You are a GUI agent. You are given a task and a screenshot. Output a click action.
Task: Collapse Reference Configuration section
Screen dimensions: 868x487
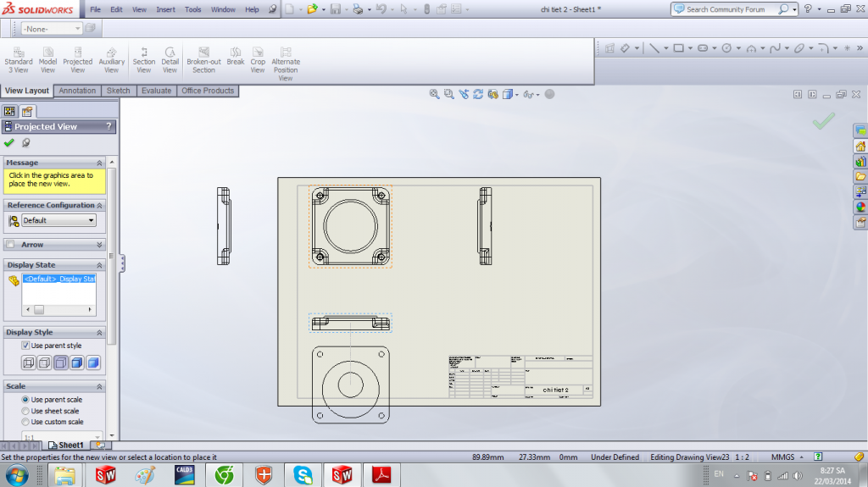click(x=100, y=205)
